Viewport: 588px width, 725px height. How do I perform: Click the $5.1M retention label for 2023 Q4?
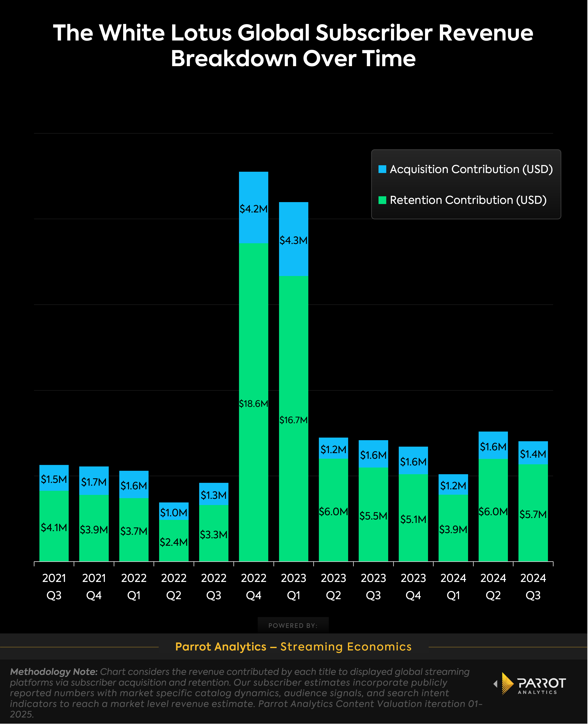point(413,519)
